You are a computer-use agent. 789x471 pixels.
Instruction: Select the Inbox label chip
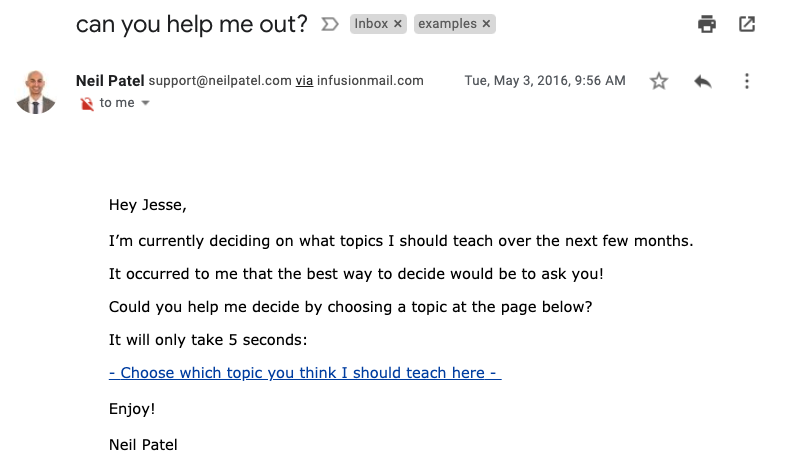(371, 24)
